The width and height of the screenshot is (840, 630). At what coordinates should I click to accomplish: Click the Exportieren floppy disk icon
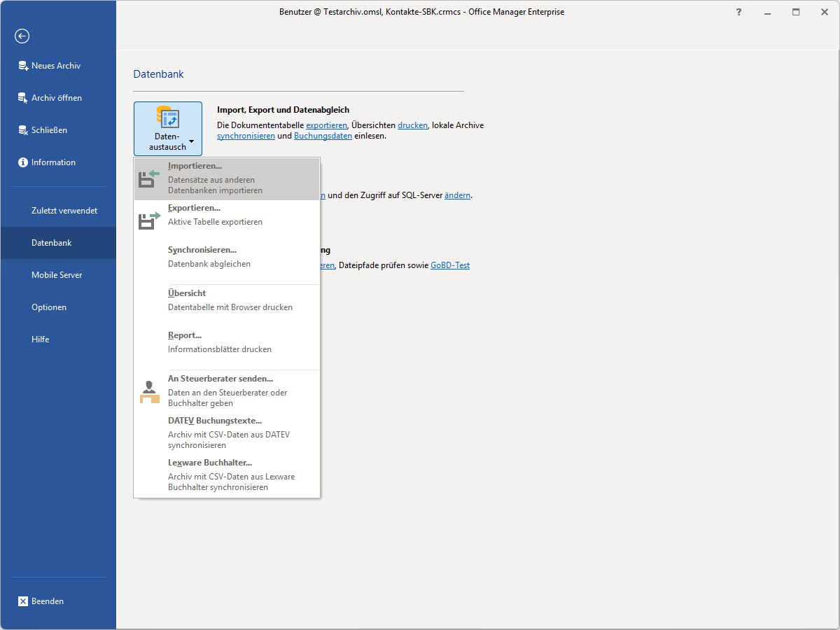149,221
